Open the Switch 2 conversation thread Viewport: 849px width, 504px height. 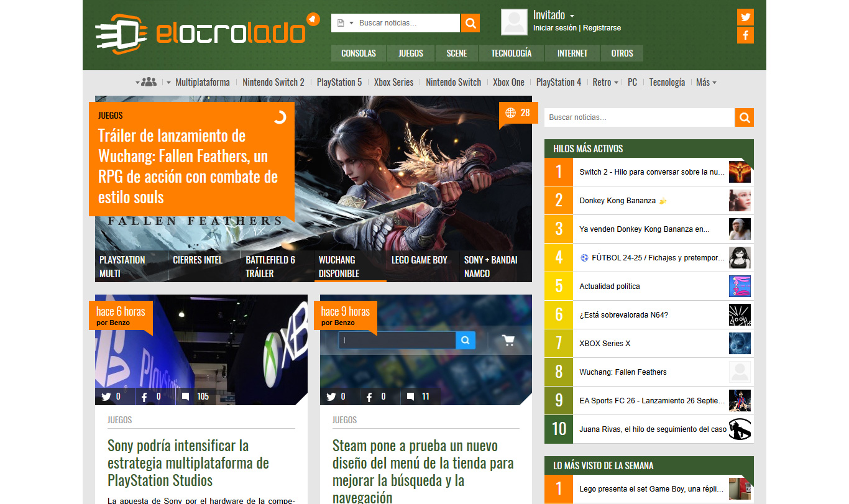pos(652,172)
